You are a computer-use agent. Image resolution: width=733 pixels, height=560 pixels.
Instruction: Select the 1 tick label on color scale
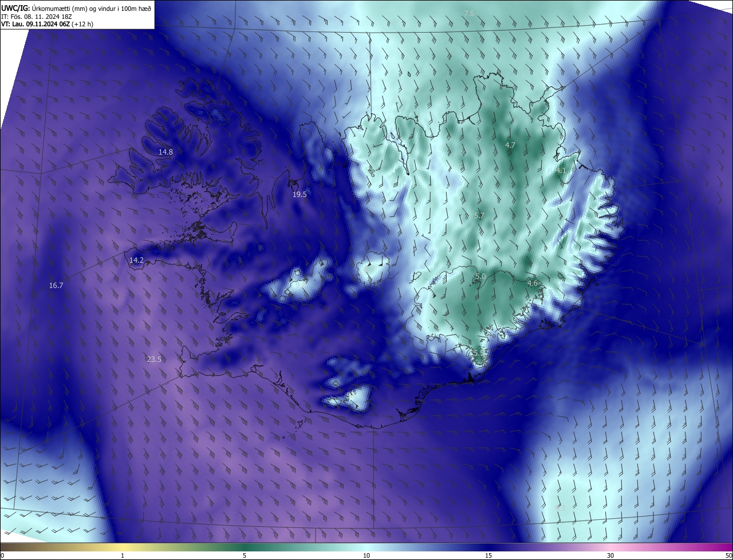tap(123, 555)
